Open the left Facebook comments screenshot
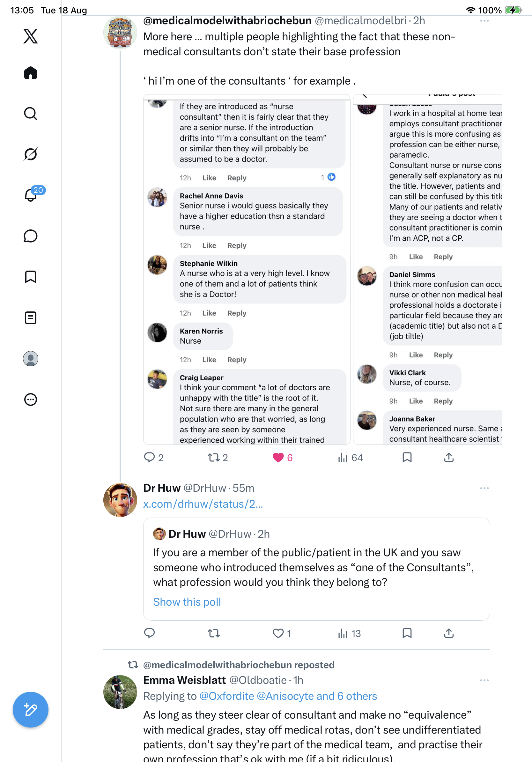 coord(247,270)
